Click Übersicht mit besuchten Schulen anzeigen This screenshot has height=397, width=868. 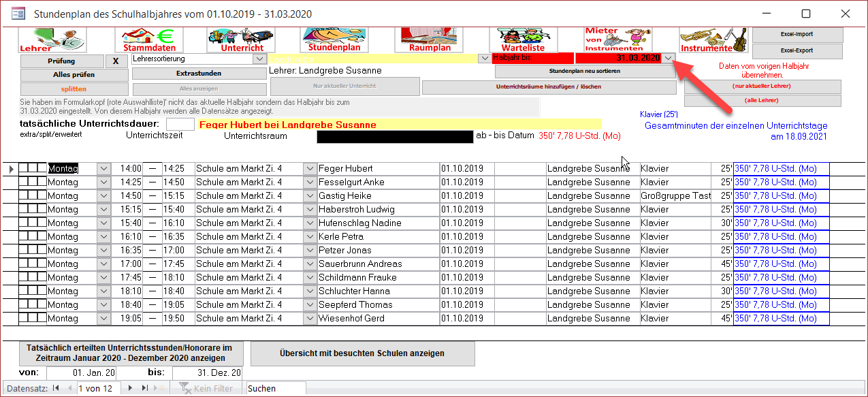(362, 353)
